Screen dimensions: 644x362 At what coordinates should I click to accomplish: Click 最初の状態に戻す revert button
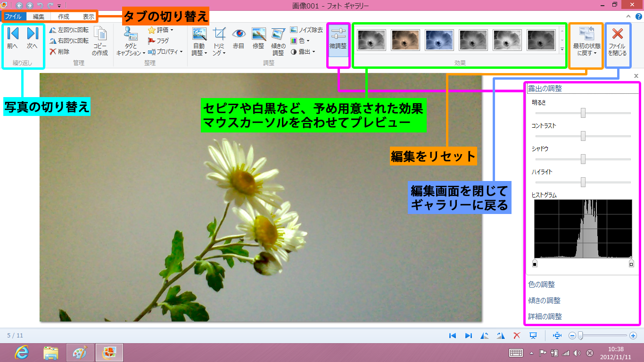586,41
